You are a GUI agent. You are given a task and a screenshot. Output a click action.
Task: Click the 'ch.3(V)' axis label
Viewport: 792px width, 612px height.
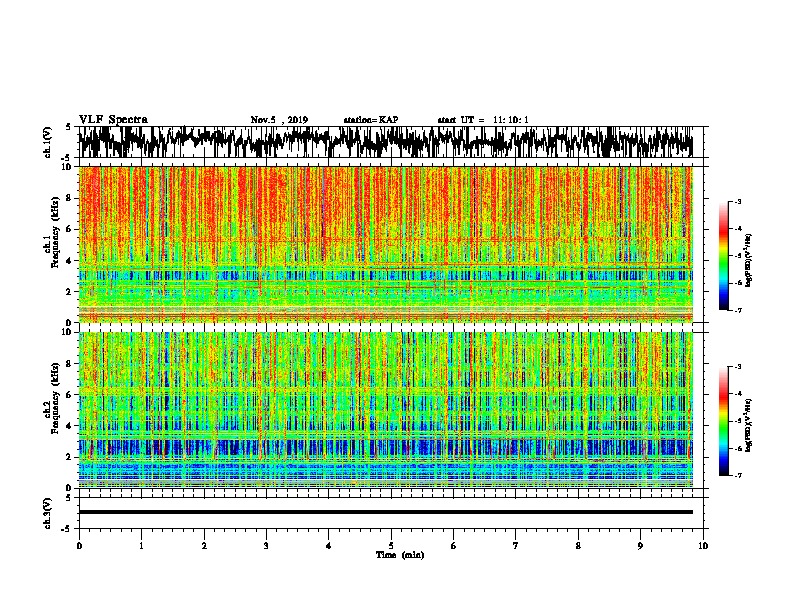point(48,514)
